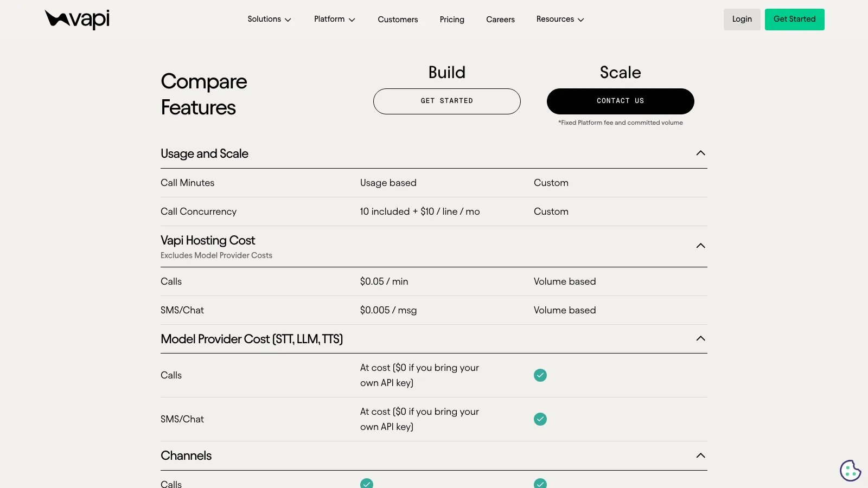
Task: Collapse the Channels section
Action: [700, 456]
